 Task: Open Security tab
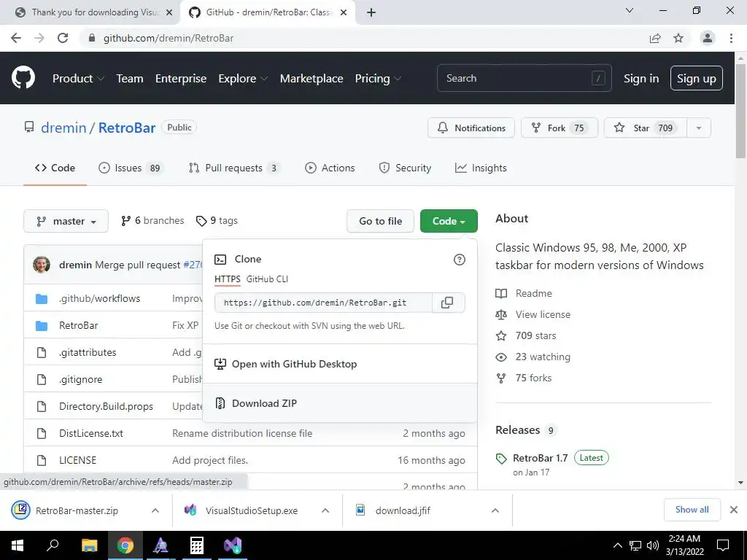point(405,168)
